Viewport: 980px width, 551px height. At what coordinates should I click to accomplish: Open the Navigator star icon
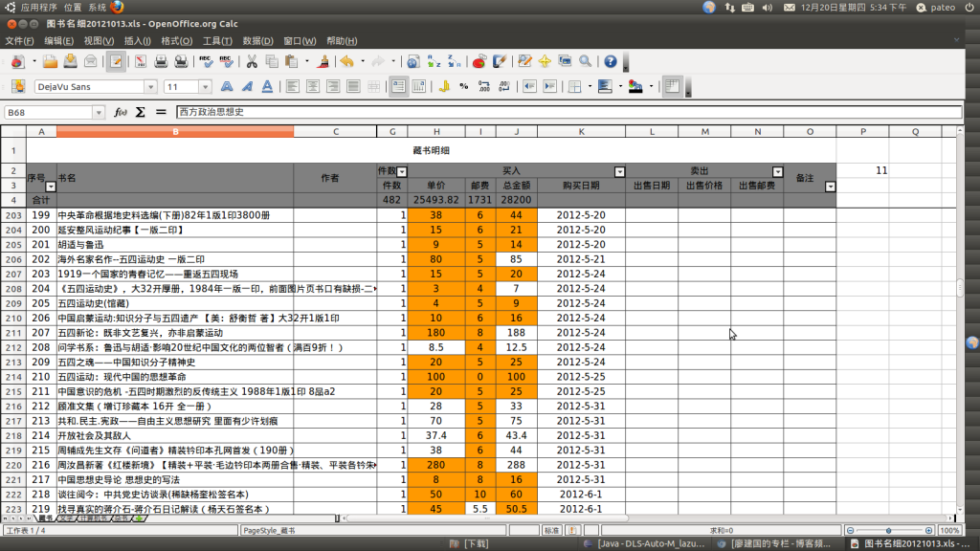point(545,61)
